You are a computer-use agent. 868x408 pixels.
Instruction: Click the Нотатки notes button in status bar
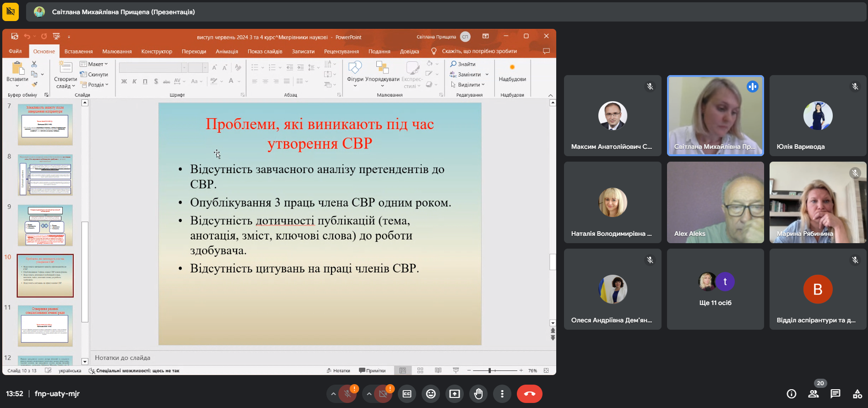click(x=338, y=371)
